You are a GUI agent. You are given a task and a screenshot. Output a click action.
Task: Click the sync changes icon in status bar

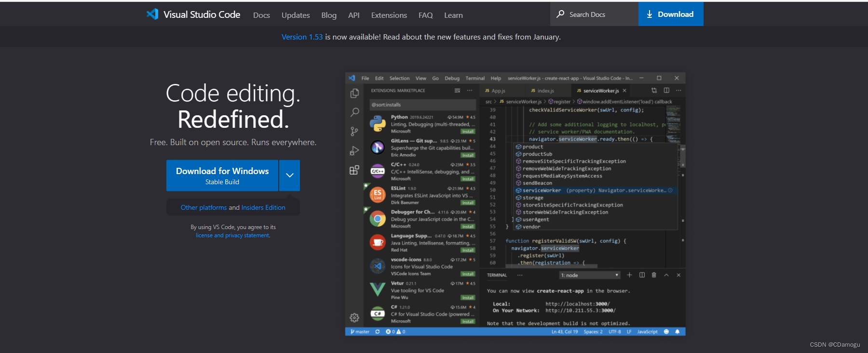click(377, 332)
